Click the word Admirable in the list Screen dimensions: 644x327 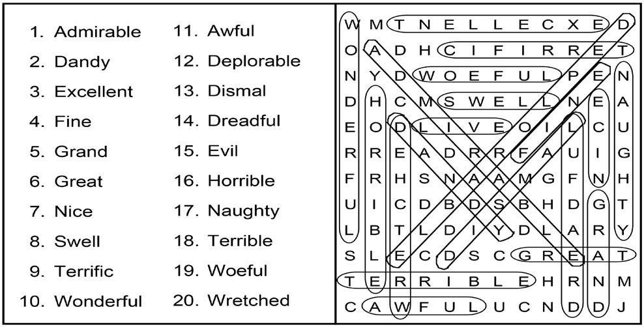97,32
